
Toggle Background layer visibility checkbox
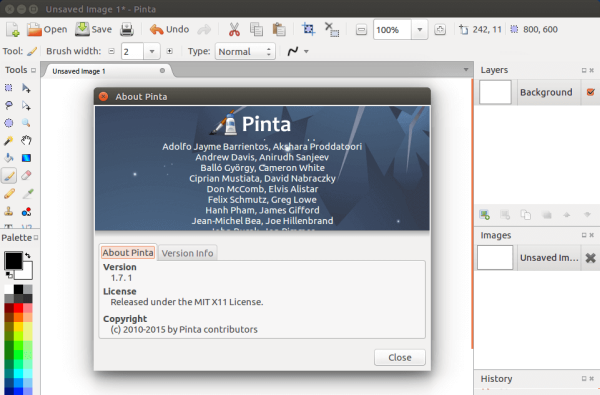[x=590, y=92]
